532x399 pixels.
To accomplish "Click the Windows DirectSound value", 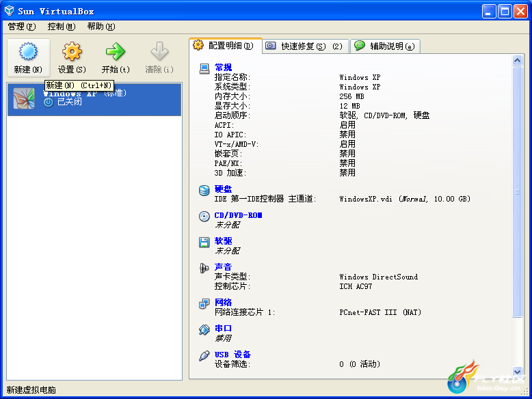I will pos(379,277).
